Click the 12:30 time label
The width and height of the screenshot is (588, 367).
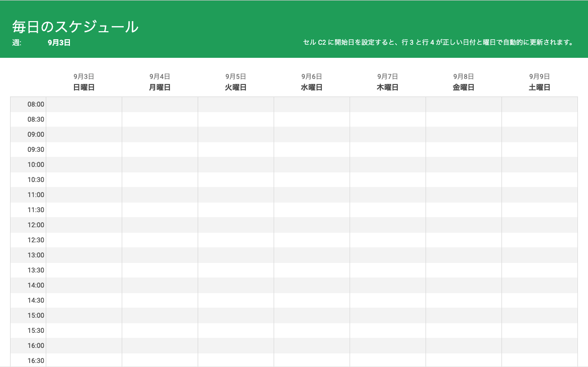pyautogui.click(x=36, y=240)
